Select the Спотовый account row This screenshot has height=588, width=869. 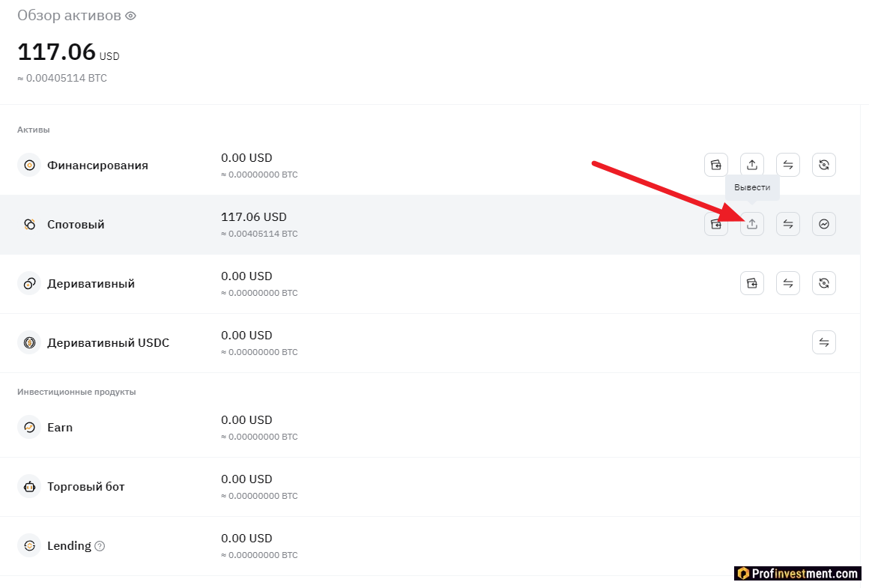point(76,225)
